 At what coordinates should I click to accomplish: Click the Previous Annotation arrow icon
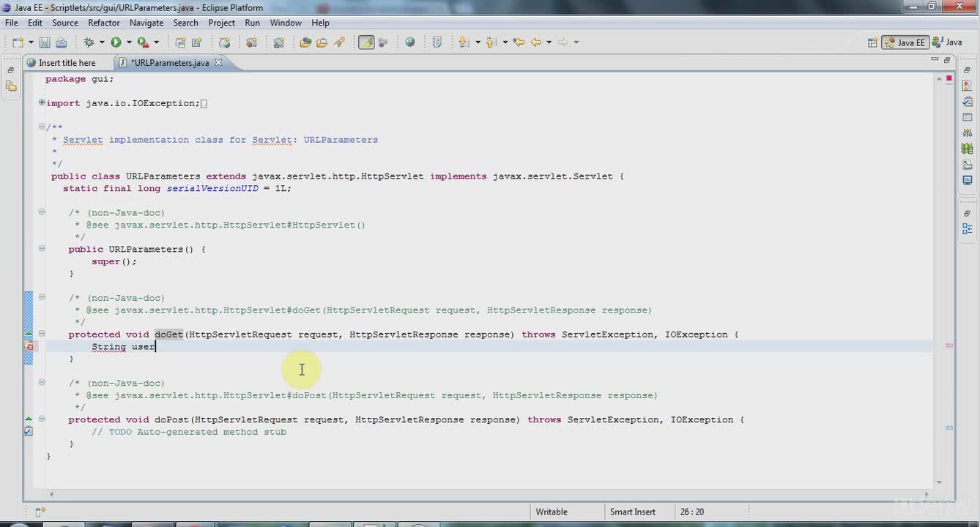[491, 42]
